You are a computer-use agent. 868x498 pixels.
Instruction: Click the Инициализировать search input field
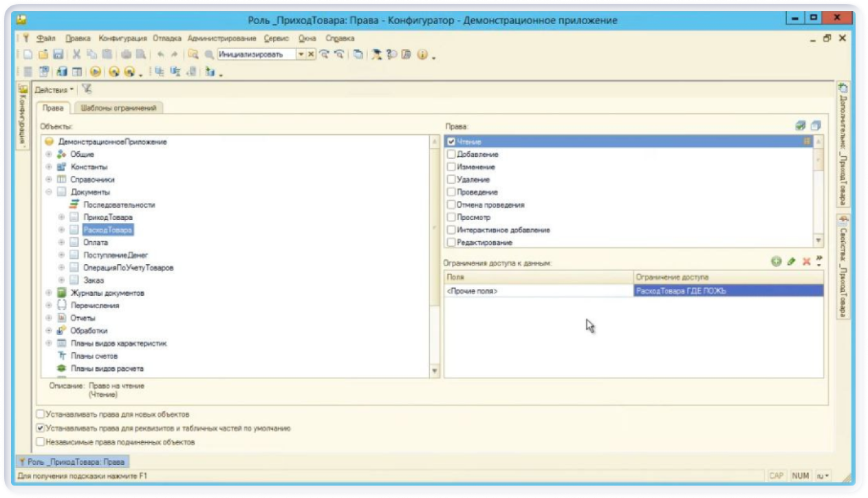pyautogui.click(x=255, y=54)
